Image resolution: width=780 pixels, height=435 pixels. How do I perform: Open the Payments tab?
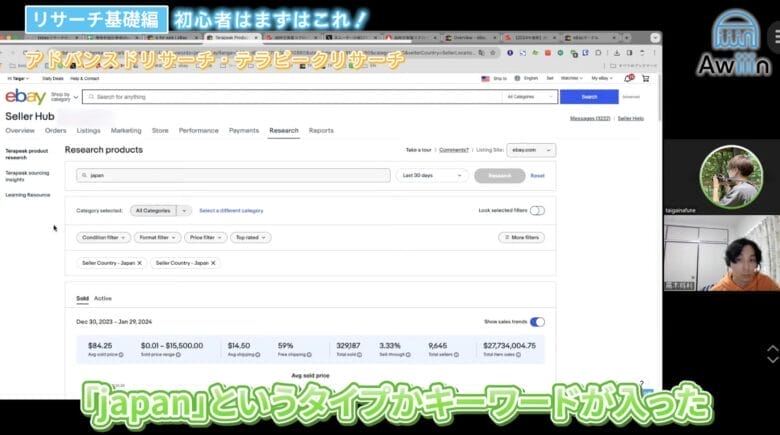click(244, 130)
